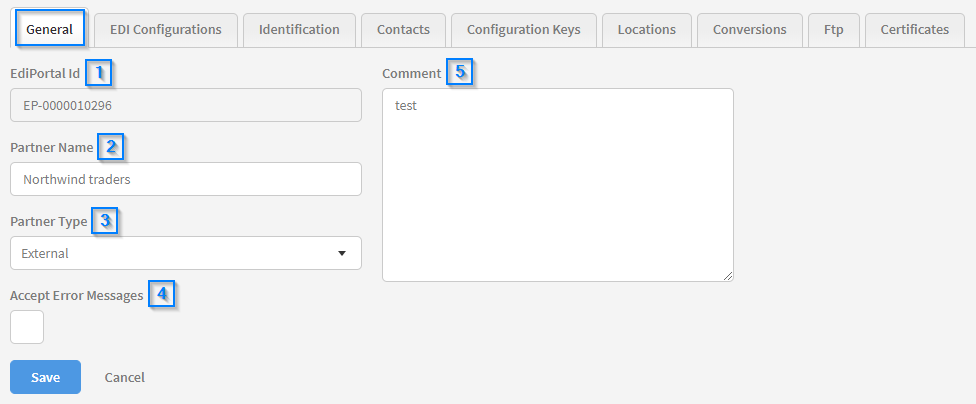976x404 pixels.
Task: Open the EDI Configurations tab
Action: point(166,29)
